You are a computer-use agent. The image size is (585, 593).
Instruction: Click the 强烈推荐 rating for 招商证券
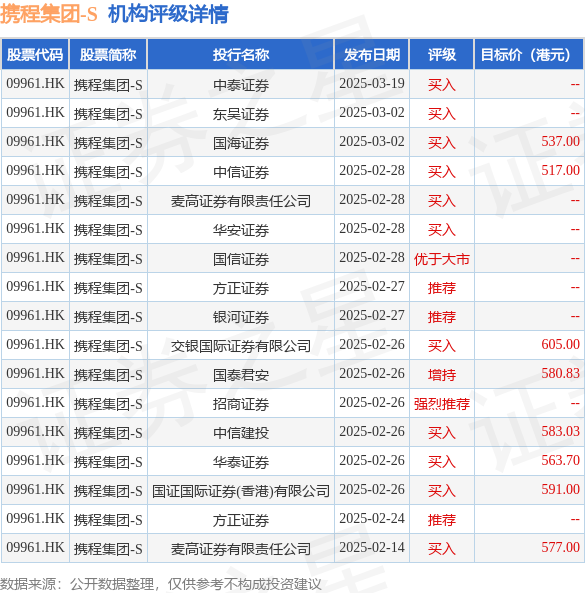[x=441, y=404]
